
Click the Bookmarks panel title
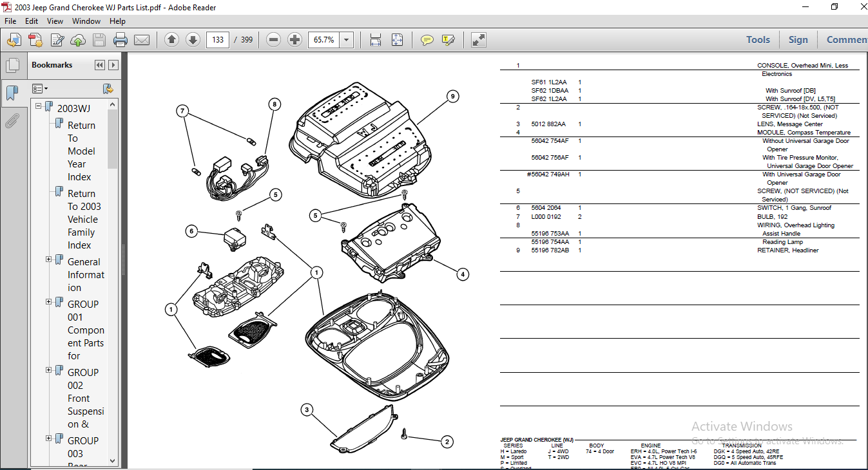(52, 65)
